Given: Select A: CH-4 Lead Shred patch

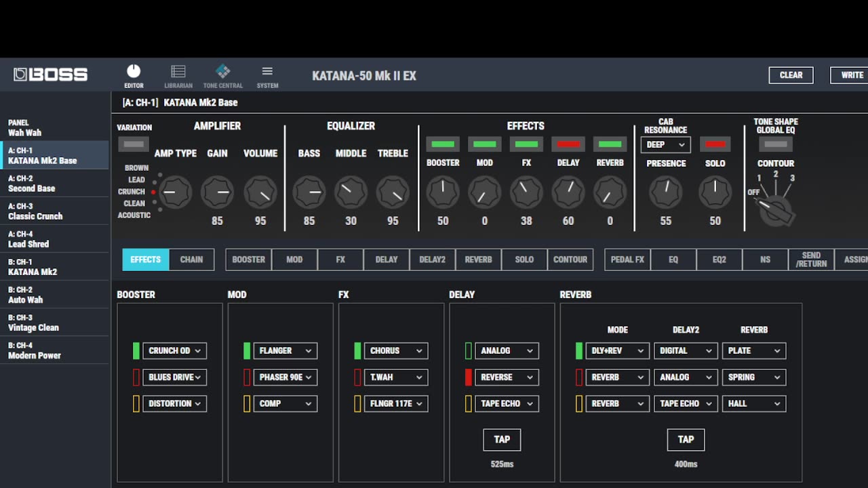Looking at the screenshot, I should pyautogui.click(x=54, y=239).
